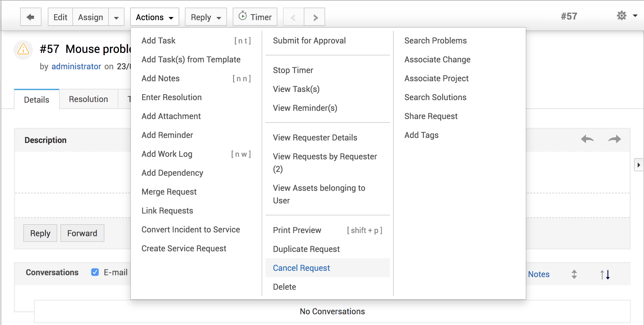This screenshot has height=325, width=644.
Task: Switch to the Resolution tab
Action: [x=88, y=99]
